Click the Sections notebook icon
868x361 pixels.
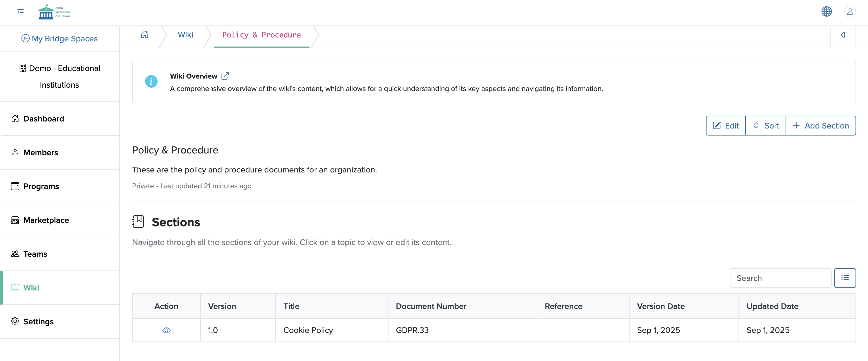[138, 222]
